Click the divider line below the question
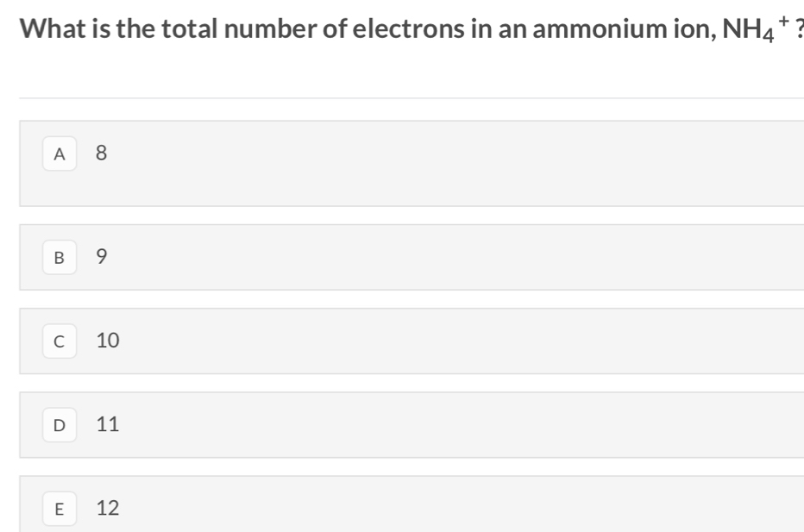 tap(411, 98)
